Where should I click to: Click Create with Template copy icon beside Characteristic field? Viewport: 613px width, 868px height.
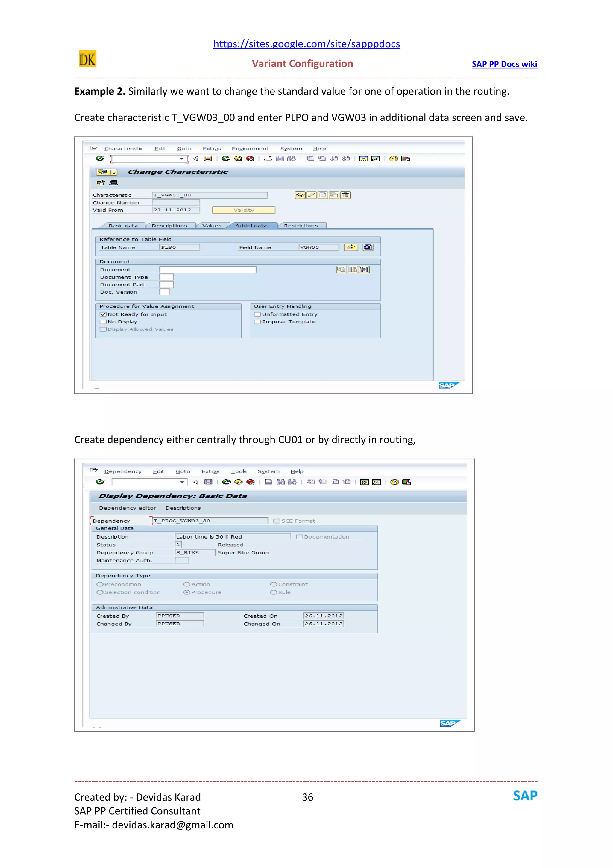[334, 195]
